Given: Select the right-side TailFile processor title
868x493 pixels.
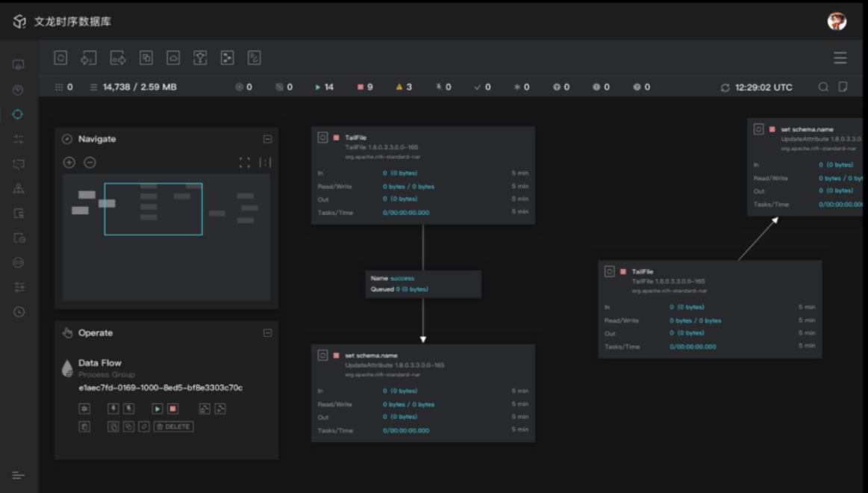Looking at the screenshot, I should 642,271.
